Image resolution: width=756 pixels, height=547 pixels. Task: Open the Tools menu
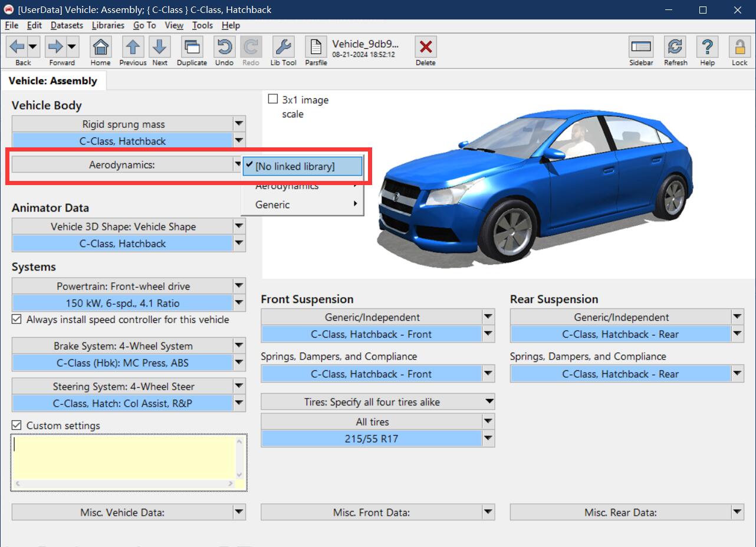pos(202,25)
